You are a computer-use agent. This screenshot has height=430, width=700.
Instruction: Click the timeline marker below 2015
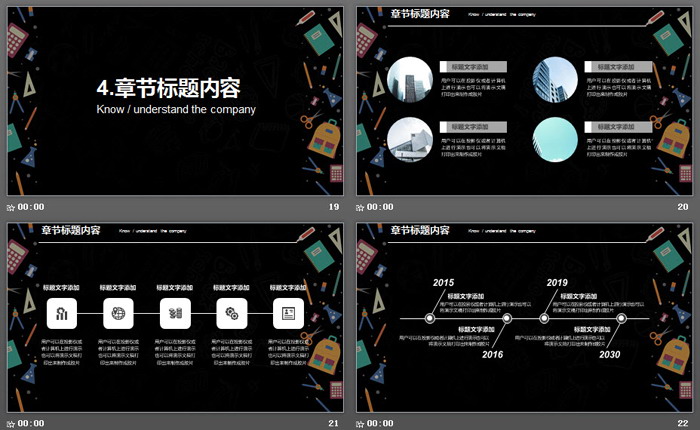click(429, 318)
